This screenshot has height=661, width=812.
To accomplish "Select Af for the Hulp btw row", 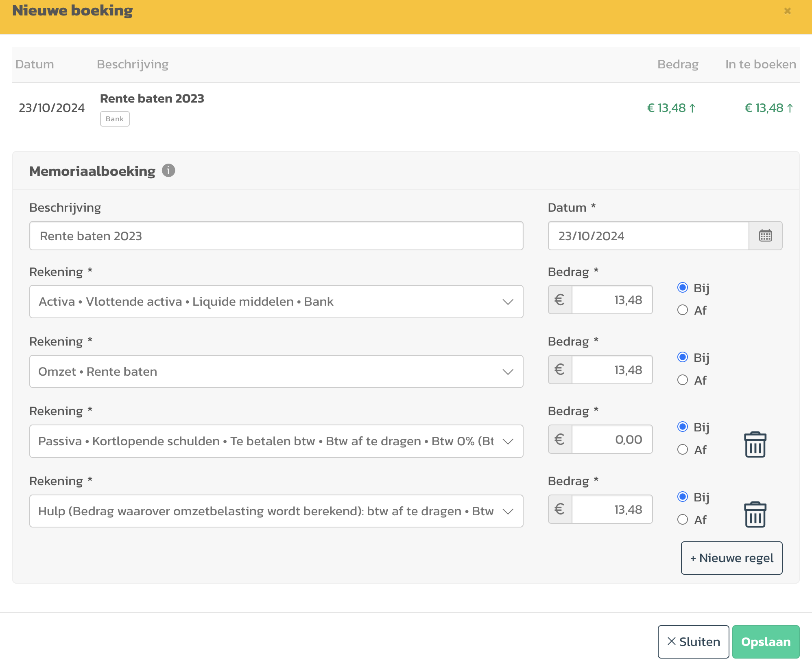I will point(683,520).
